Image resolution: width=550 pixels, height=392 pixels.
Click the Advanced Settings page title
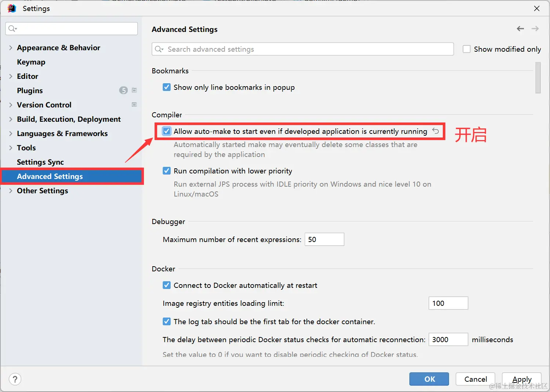click(184, 29)
